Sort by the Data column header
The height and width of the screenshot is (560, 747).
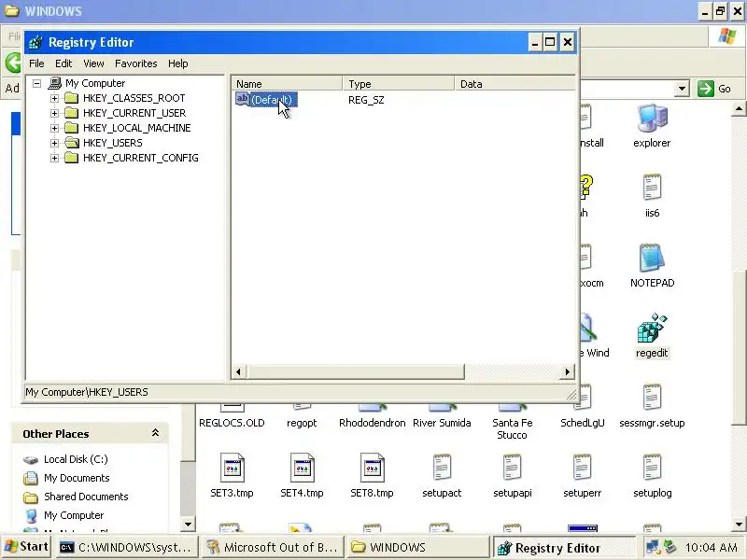(514, 84)
